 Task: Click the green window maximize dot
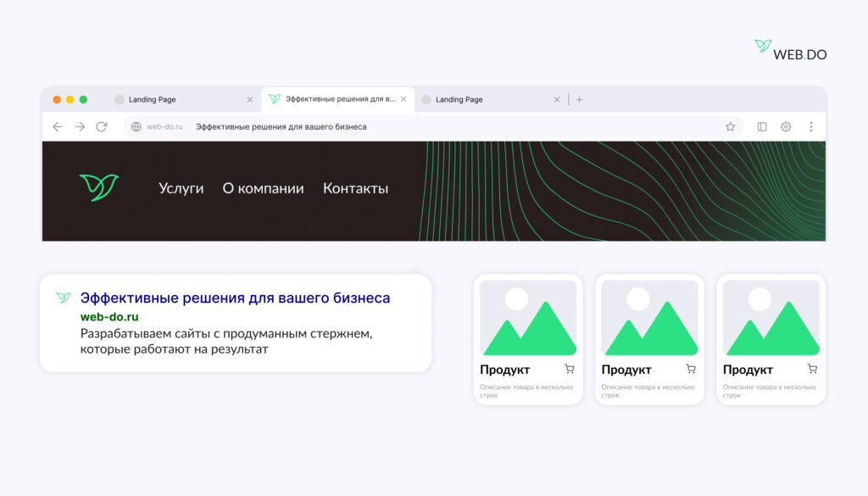pos(83,100)
